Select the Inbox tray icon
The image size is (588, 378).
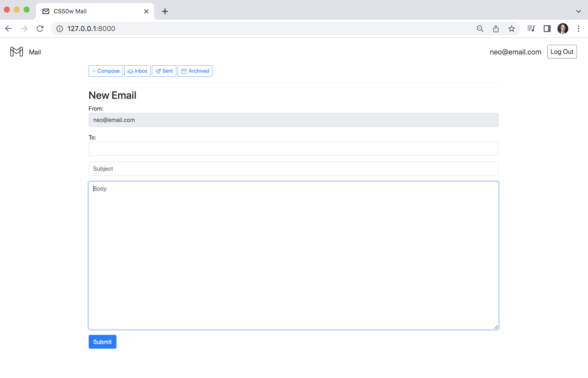pyautogui.click(x=131, y=71)
